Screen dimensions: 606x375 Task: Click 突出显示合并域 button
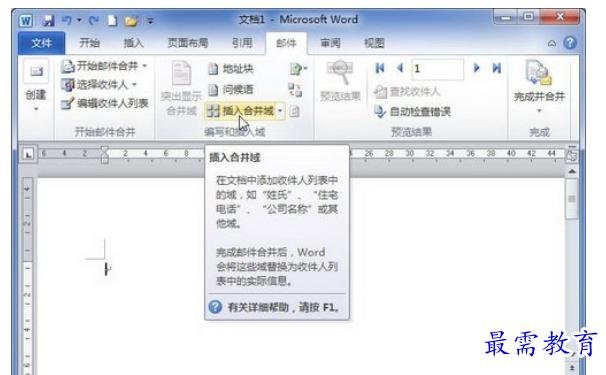[x=181, y=88]
